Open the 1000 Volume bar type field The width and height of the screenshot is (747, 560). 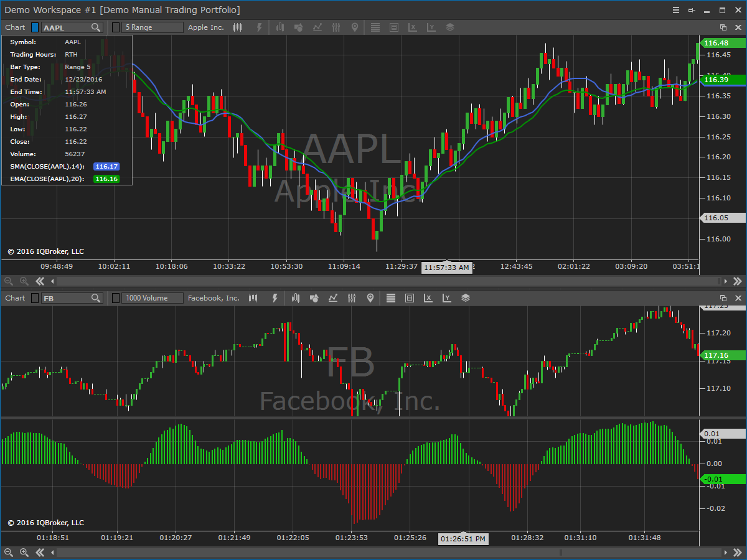153,298
